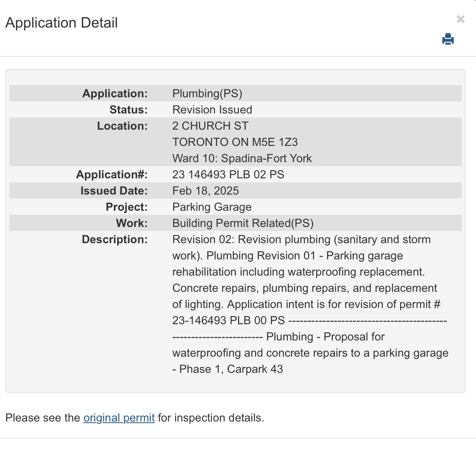Click the Location field label
This screenshot has height=460, width=476.
(122, 126)
